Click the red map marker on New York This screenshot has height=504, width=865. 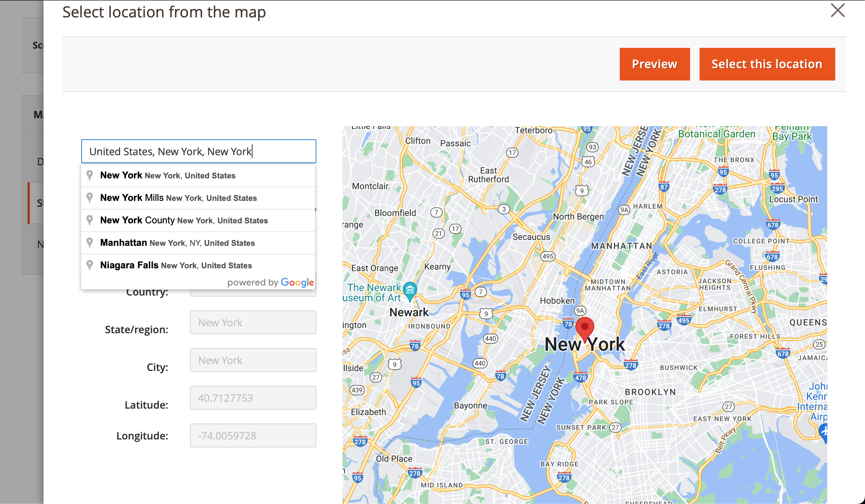585,329
